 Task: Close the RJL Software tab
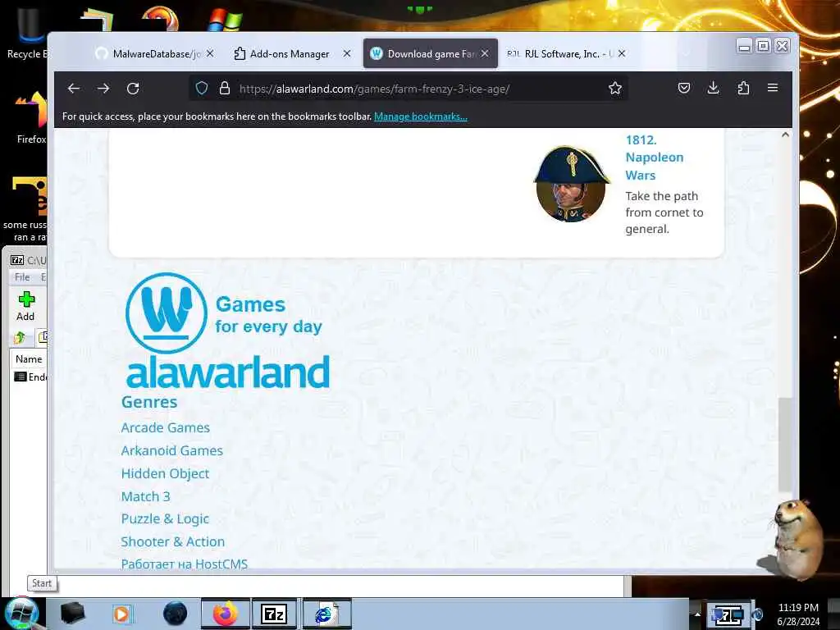[622, 53]
